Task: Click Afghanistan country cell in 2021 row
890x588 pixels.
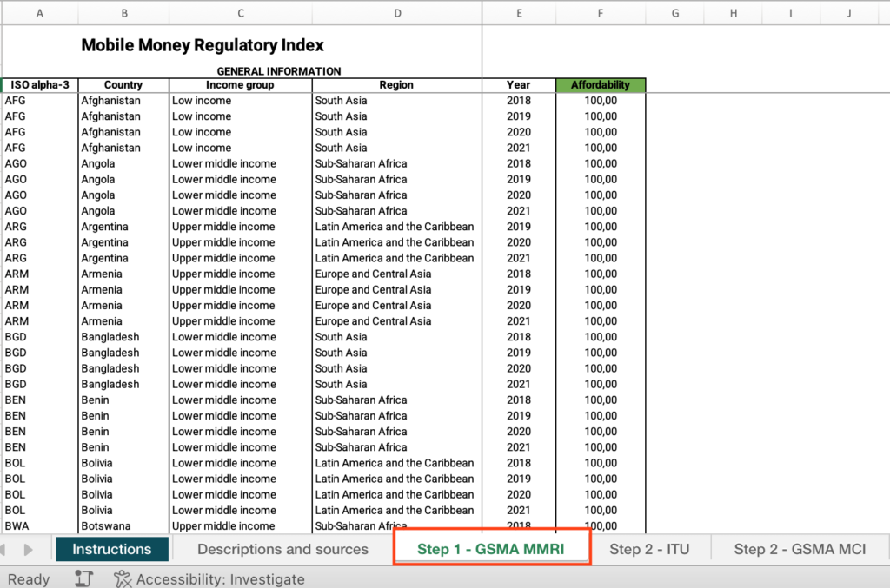Action: [x=123, y=148]
